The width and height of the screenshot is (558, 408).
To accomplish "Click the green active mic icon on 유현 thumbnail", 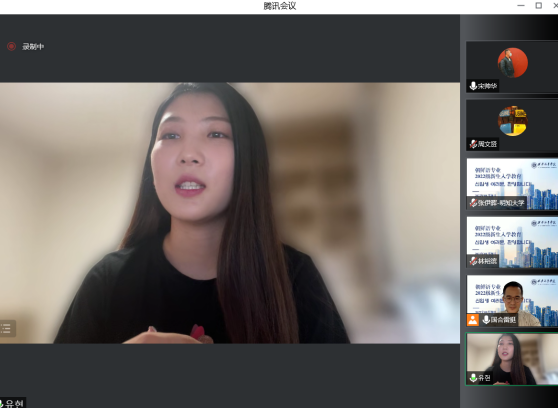I will tap(473, 378).
